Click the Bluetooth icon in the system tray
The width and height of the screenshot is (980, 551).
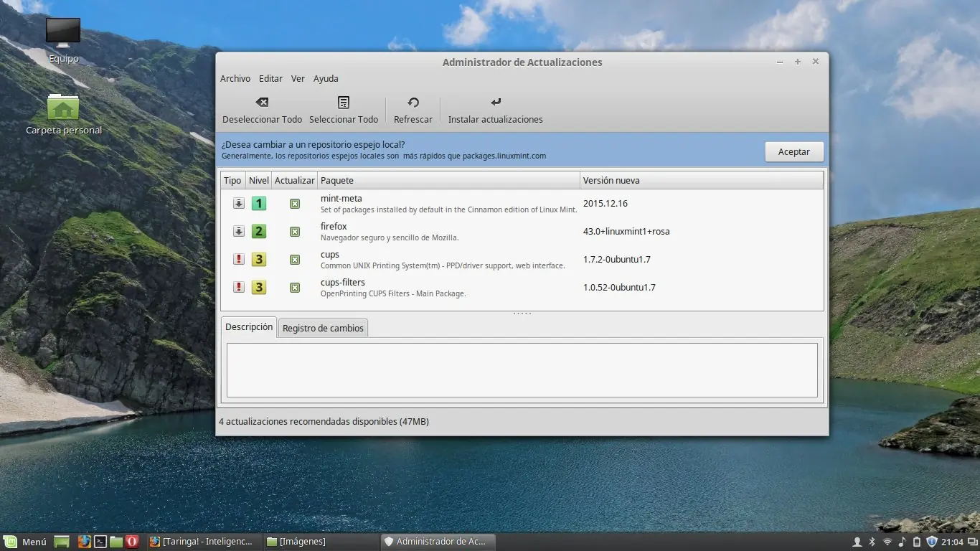click(872, 542)
